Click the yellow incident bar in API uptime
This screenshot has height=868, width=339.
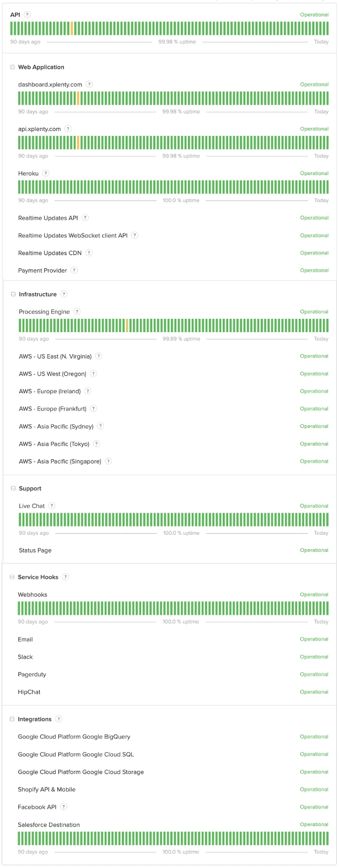click(72, 29)
